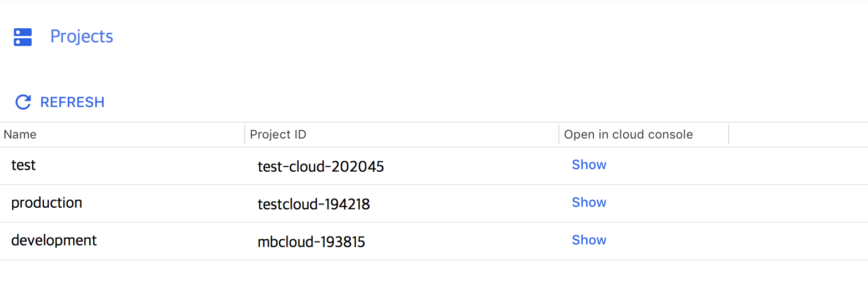Show the development project in cloud console
The height and width of the screenshot is (297, 868).
(589, 240)
